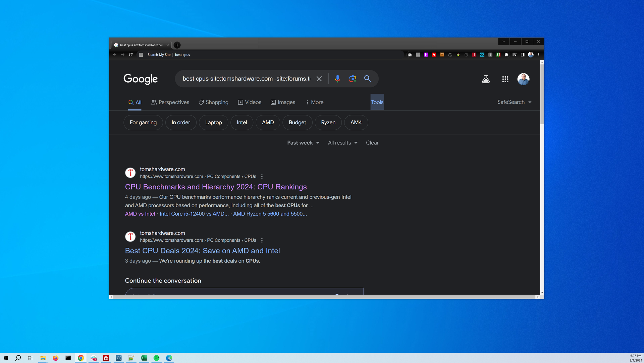The width and height of the screenshot is (644, 363).
Task: Expand the Past week date dropdown
Action: [x=303, y=143]
